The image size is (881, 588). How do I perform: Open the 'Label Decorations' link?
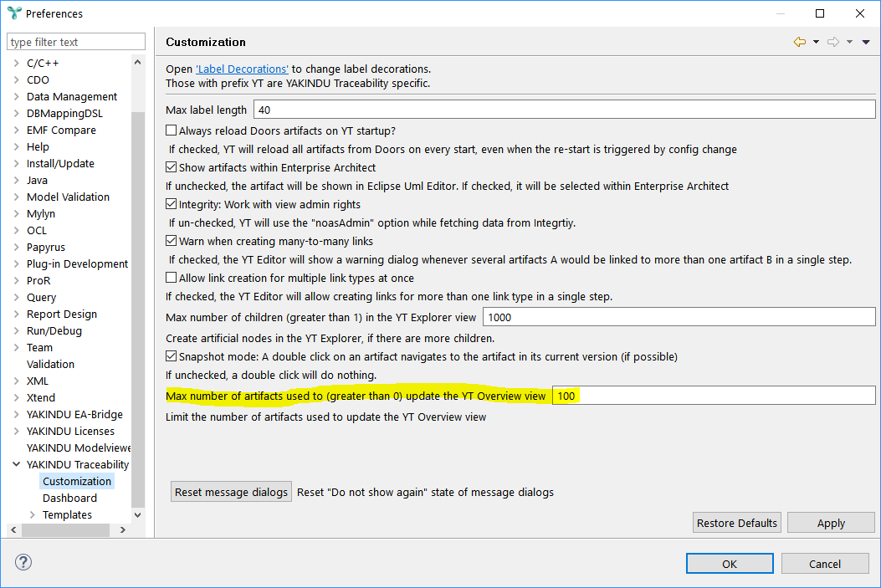coord(242,69)
